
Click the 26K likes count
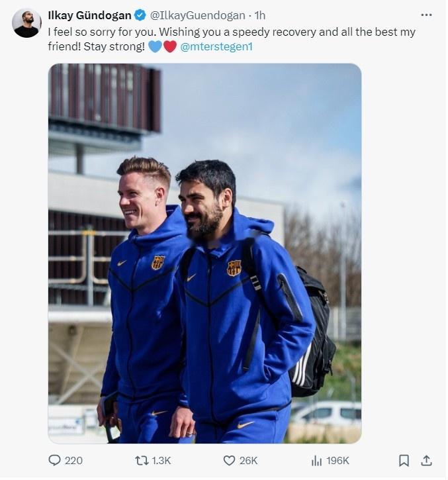coord(248,461)
